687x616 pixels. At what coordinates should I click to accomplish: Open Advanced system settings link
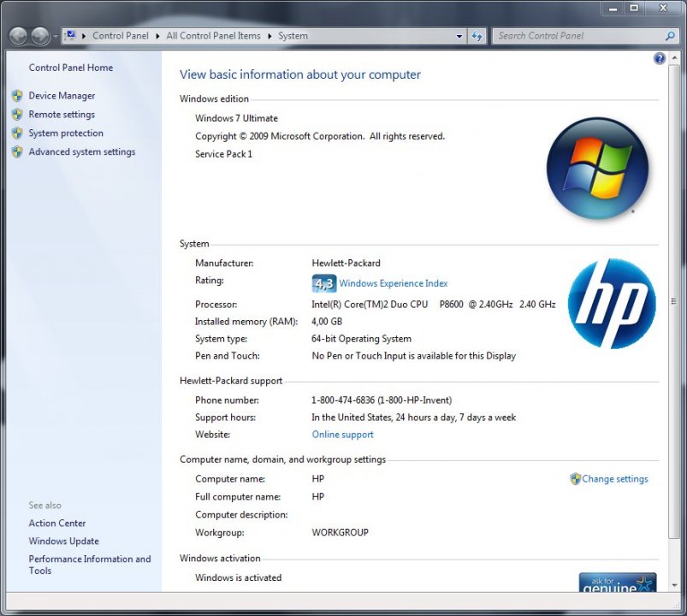click(82, 152)
